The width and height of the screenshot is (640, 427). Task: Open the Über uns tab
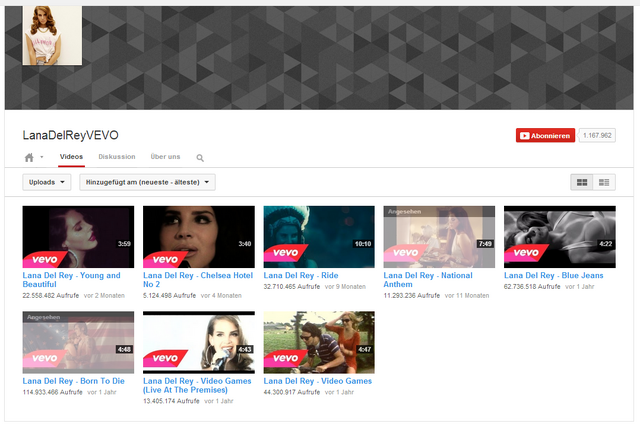165,157
